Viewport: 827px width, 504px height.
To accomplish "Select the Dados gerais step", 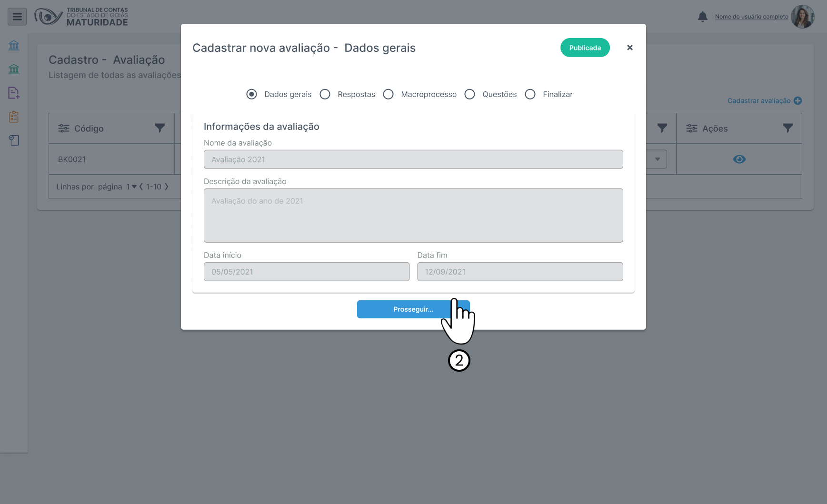I will 252,94.
